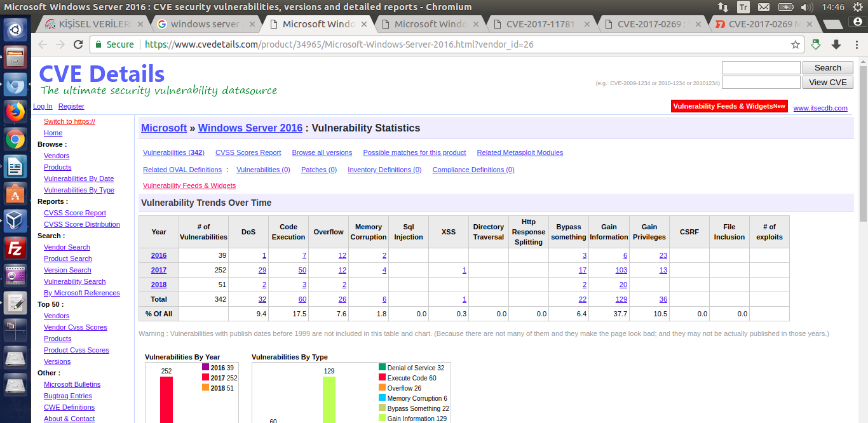The image size is (868, 423).
Task: Click the purple 2016 legend swatch
Action: pyautogui.click(x=206, y=367)
